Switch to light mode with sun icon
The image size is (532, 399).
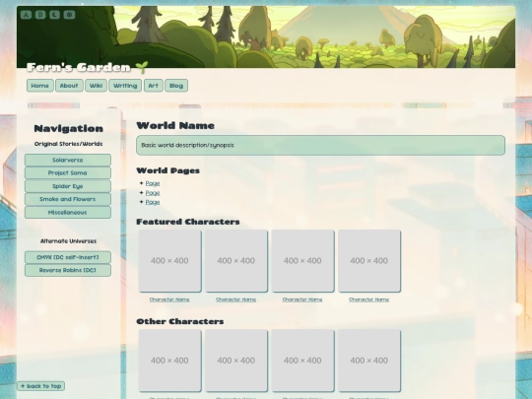point(69,15)
